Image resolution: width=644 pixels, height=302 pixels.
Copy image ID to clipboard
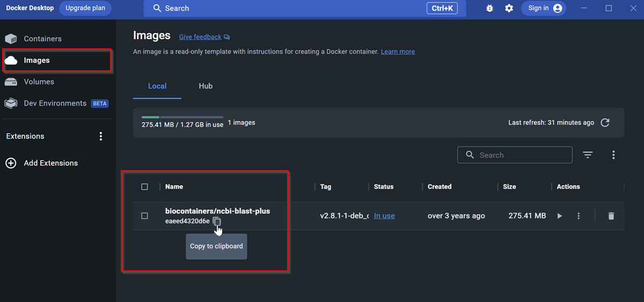point(216,222)
